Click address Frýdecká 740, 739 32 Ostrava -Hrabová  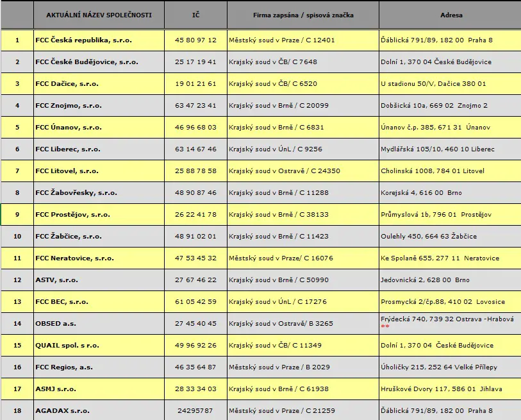click(x=447, y=319)
